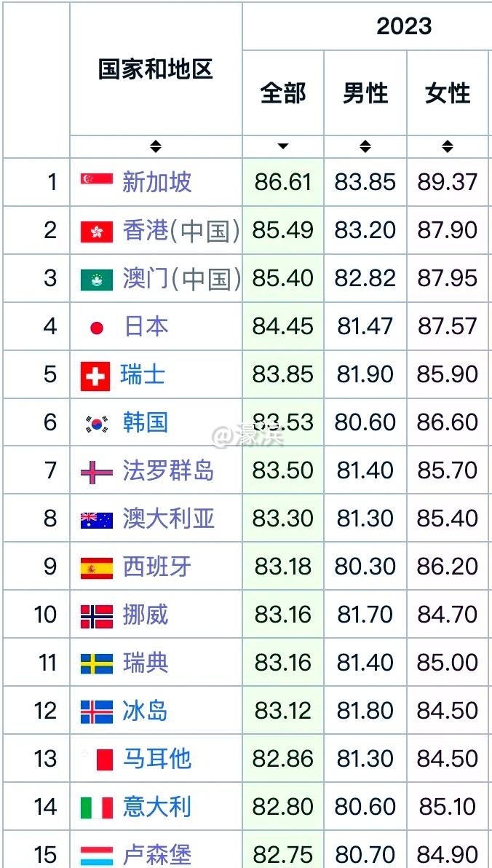Open the 瑞典 country link
492x868 pixels.
point(146,663)
